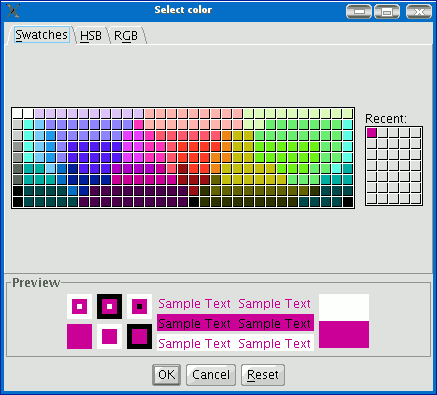
Task: Select the dark red swatch in the second-to-last row
Action: tap(194, 191)
